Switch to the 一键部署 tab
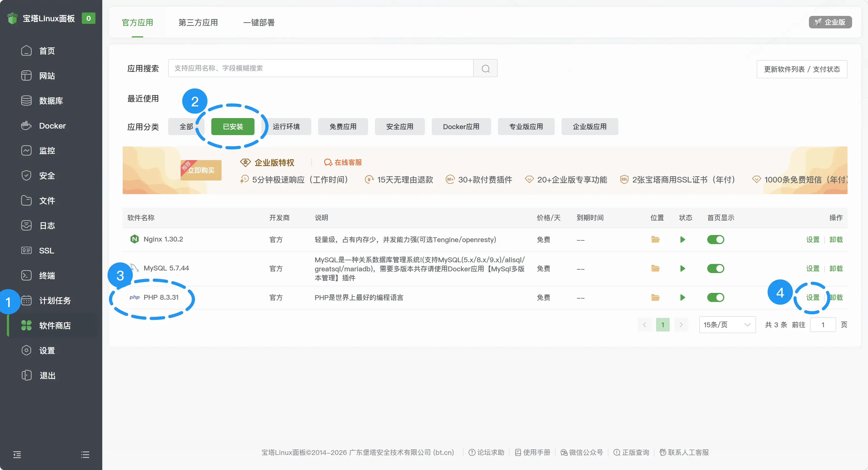The height and width of the screenshot is (470, 868). point(259,22)
